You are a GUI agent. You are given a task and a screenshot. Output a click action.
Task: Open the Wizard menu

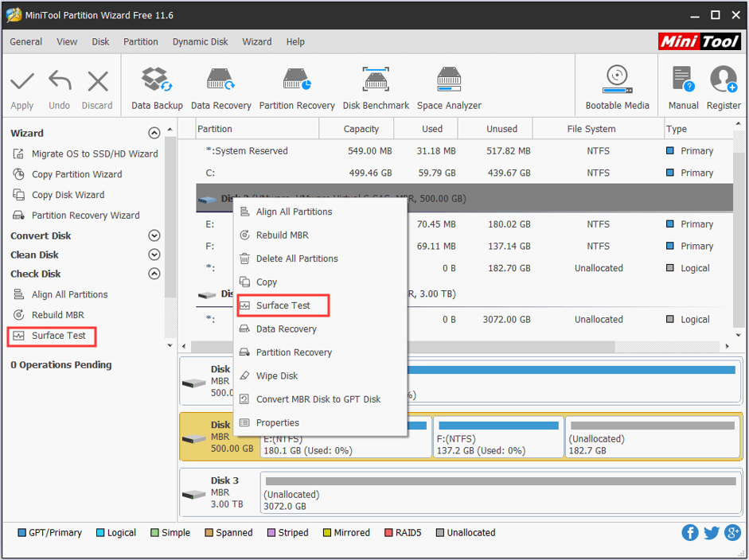pos(256,42)
